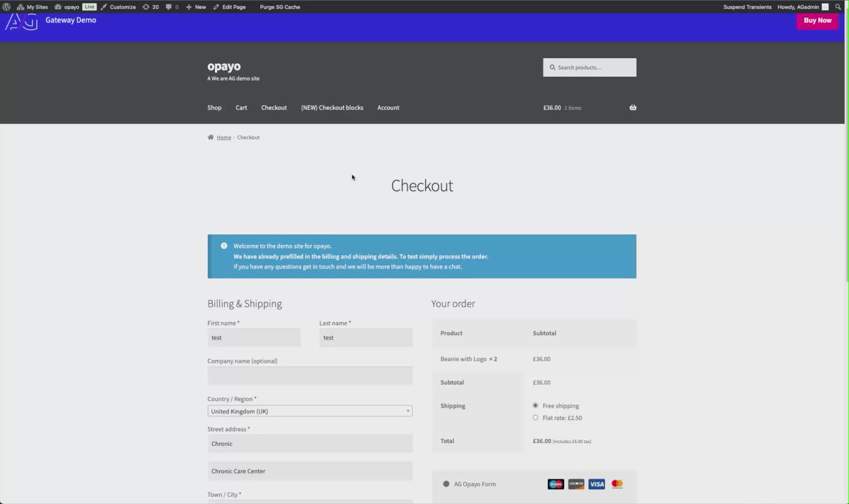Click the Buy Now button

click(818, 20)
